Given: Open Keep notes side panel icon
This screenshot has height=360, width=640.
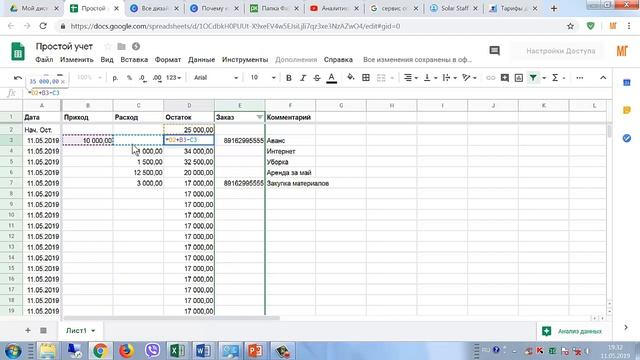Looking at the screenshot, I should (627, 110).
